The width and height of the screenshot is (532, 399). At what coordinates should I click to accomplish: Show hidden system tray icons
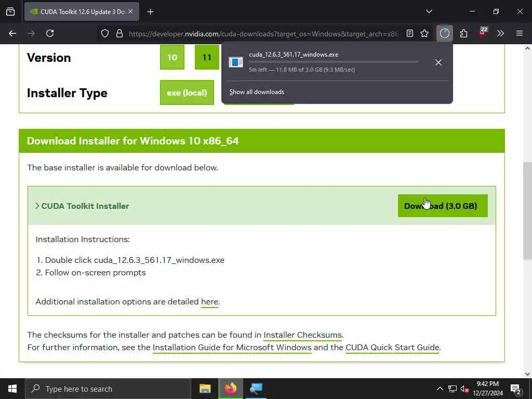[x=440, y=389]
